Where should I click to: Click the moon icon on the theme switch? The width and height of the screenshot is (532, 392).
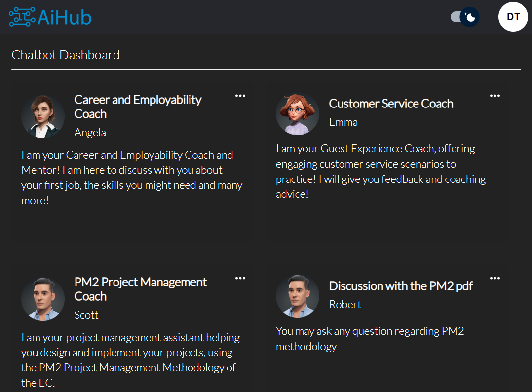point(470,17)
